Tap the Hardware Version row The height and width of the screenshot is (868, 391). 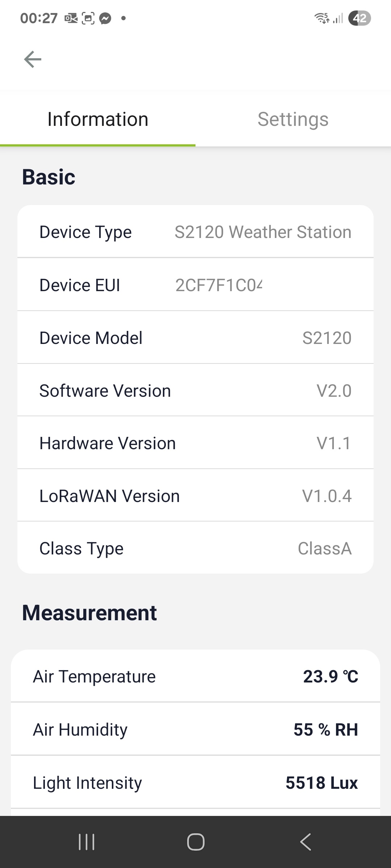pos(195,443)
